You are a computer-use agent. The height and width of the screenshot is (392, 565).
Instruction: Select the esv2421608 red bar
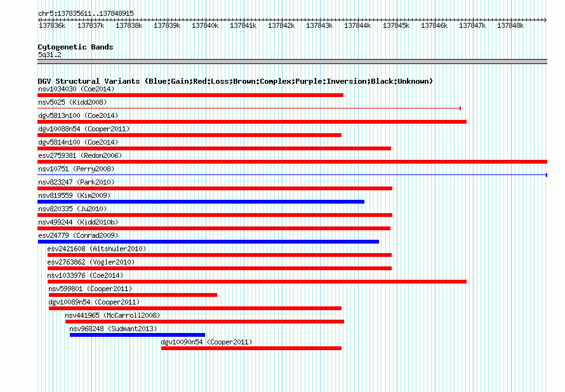(x=220, y=255)
